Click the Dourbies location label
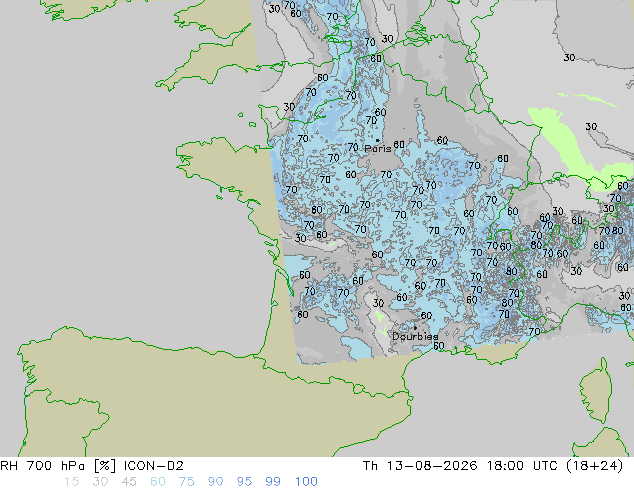634x490 pixels. coord(415,336)
